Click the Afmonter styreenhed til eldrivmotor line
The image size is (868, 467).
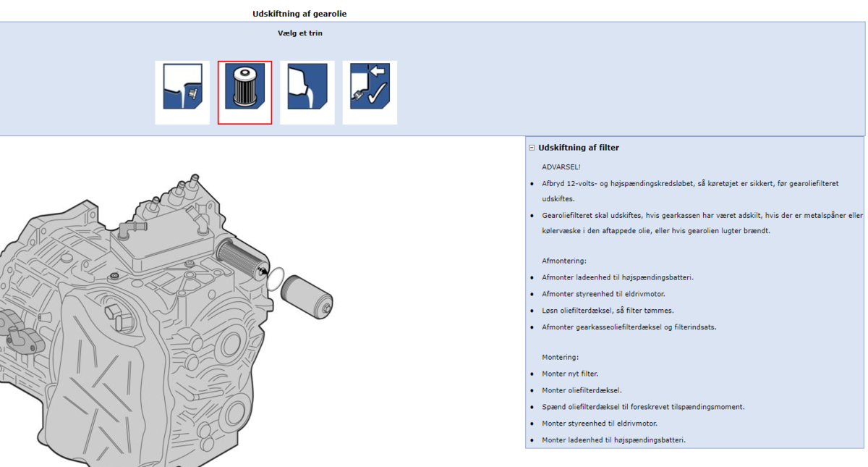(603, 294)
